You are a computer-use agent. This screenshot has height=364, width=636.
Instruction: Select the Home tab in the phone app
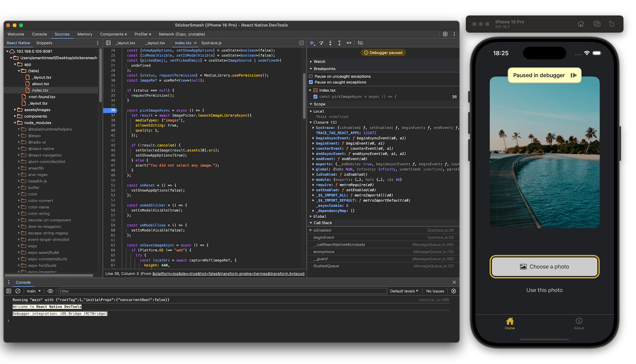(x=509, y=323)
